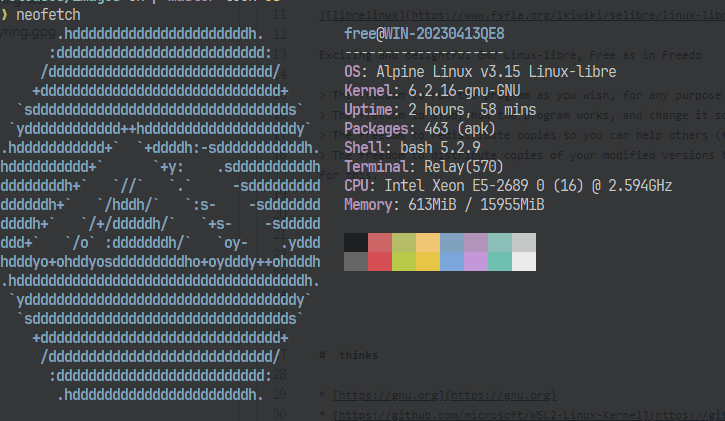The width and height of the screenshot is (725, 421).
Task: Click the bright teal block in bottom row
Action: [x=500, y=262]
